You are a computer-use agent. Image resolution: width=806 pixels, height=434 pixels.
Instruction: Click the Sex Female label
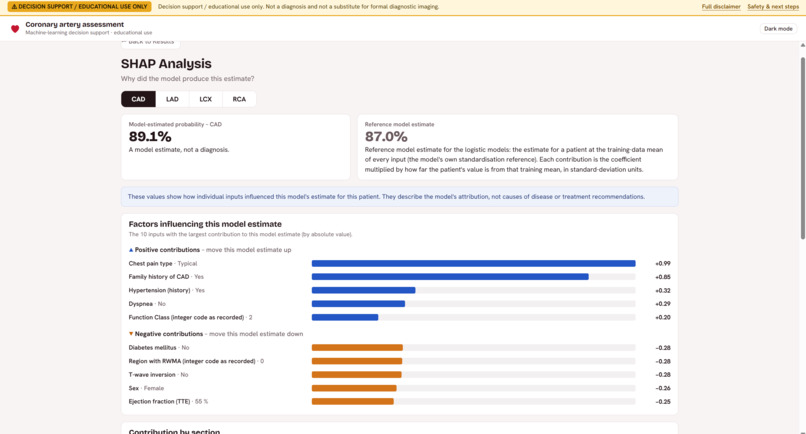tap(146, 388)
